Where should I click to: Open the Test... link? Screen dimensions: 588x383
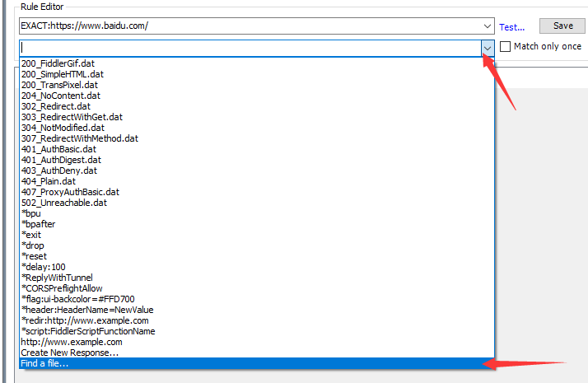511,27
